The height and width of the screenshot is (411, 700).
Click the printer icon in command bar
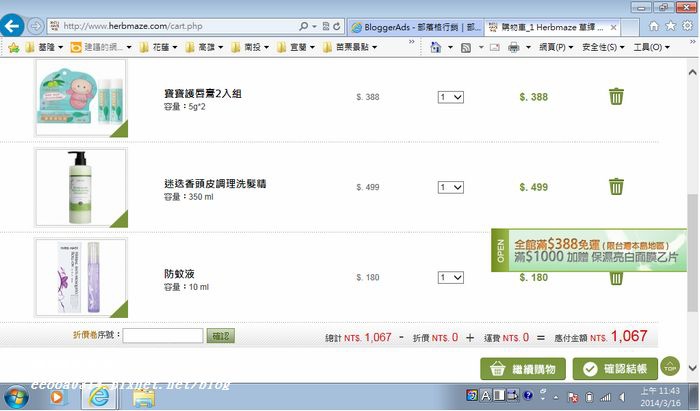coord(514,47)
